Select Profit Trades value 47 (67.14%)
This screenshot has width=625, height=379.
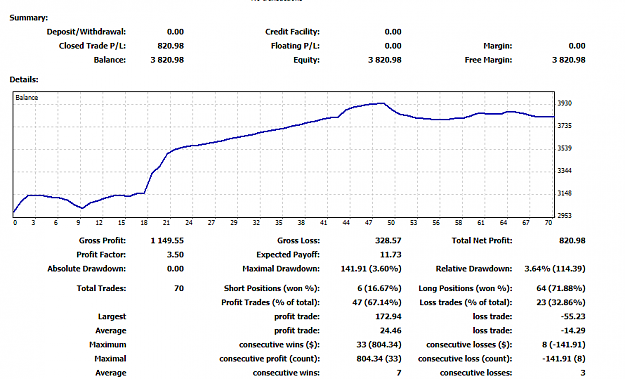click(377, 302)
